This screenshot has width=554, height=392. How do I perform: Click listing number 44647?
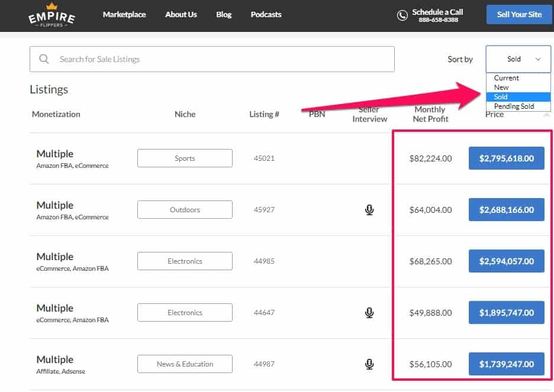264,313
